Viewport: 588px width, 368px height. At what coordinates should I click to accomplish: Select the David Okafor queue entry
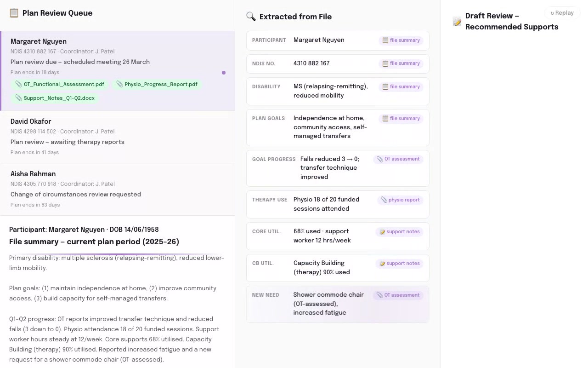118,137
